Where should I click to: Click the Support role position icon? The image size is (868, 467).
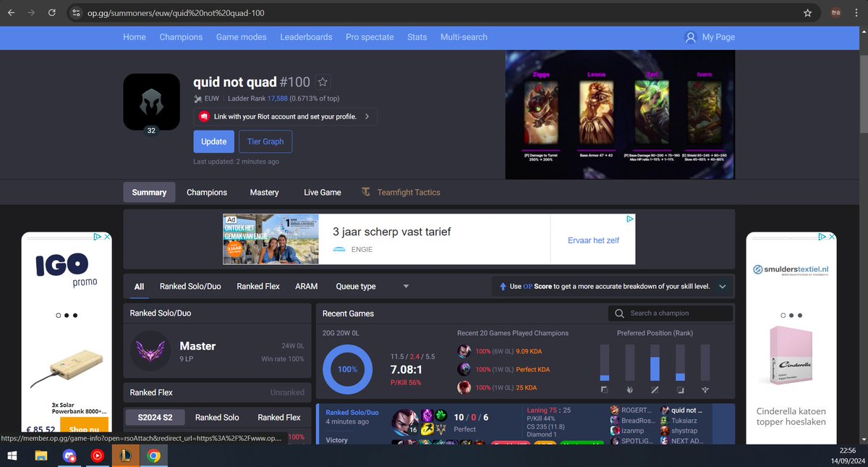pyautogui.click(x=705, y=389)
